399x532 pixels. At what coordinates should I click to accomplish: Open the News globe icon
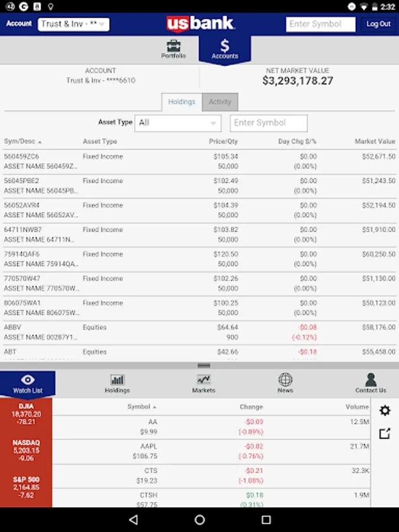(286, 383)
